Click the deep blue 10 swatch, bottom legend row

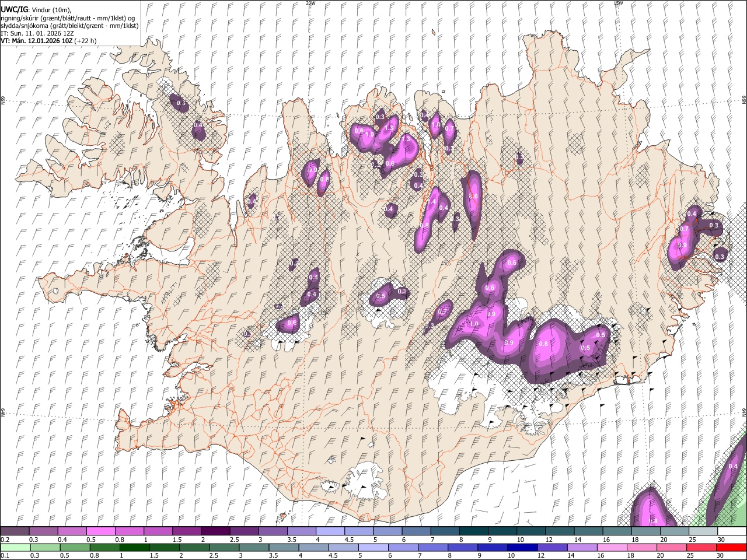[522, 547]
